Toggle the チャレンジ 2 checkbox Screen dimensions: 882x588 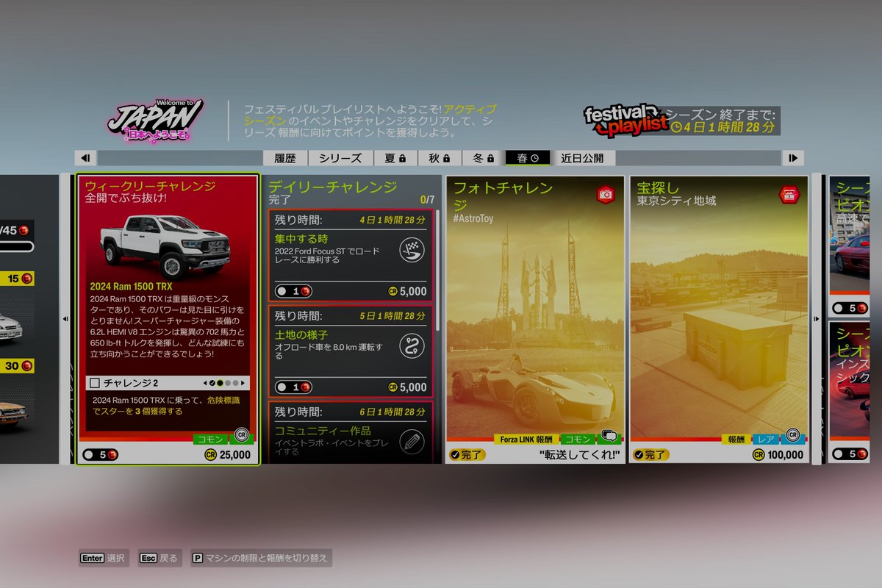click(x=94, y=383)
